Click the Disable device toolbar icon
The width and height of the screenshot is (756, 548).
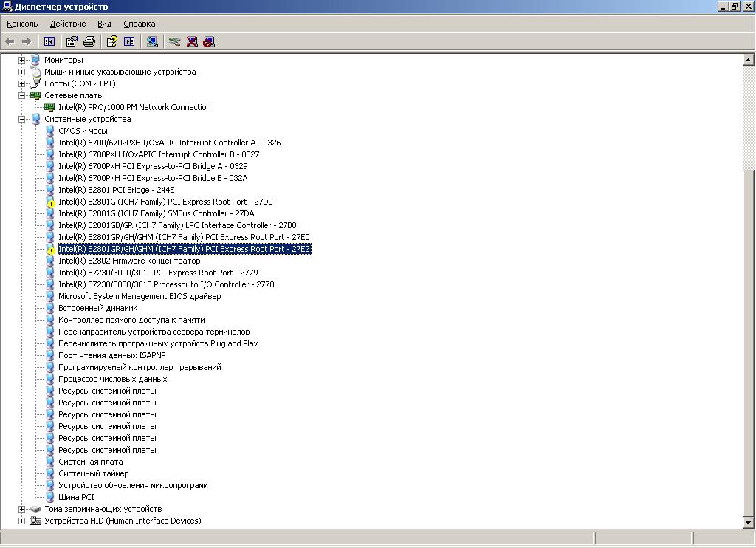[209, 41]
